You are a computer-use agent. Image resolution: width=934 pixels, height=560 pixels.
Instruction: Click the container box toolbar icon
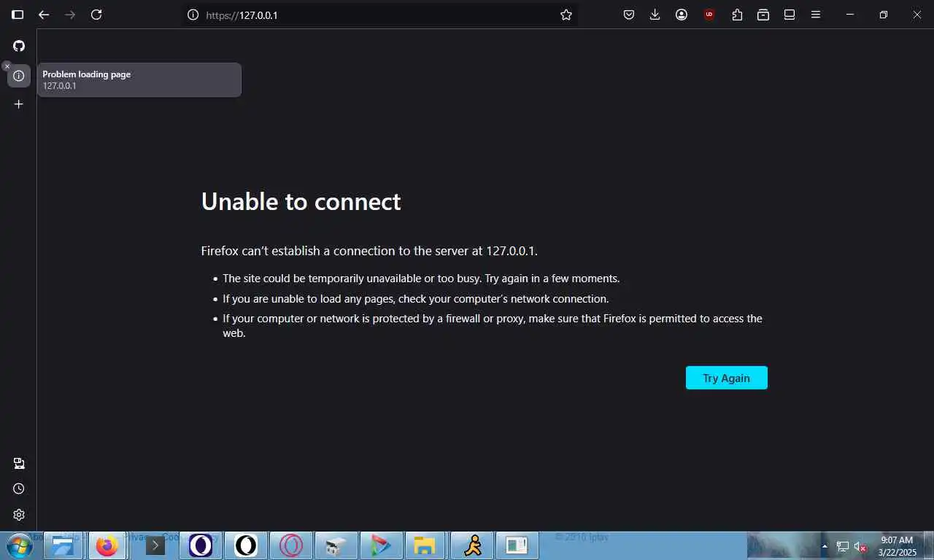(763, 15)
